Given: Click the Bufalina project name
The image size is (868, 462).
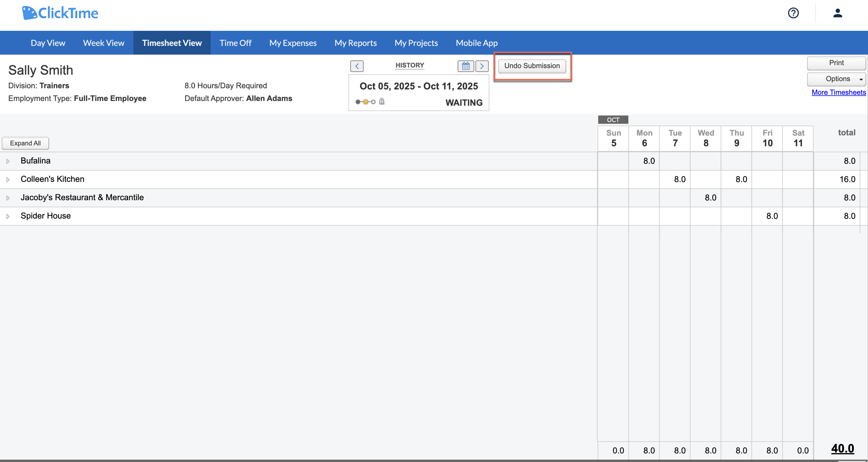Looking at the screenshot, I should click(x=36, y=161).
